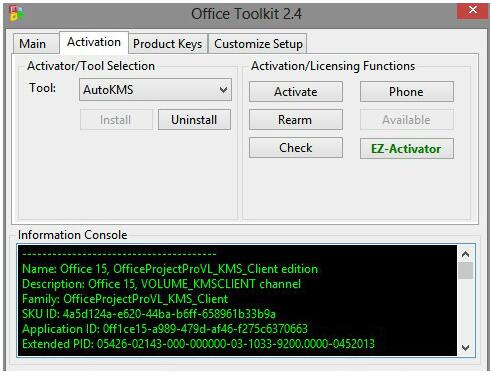This screenshot has height=375, width=492.
Task: Click the disabled Available button
Action: [x=407, y=120]
